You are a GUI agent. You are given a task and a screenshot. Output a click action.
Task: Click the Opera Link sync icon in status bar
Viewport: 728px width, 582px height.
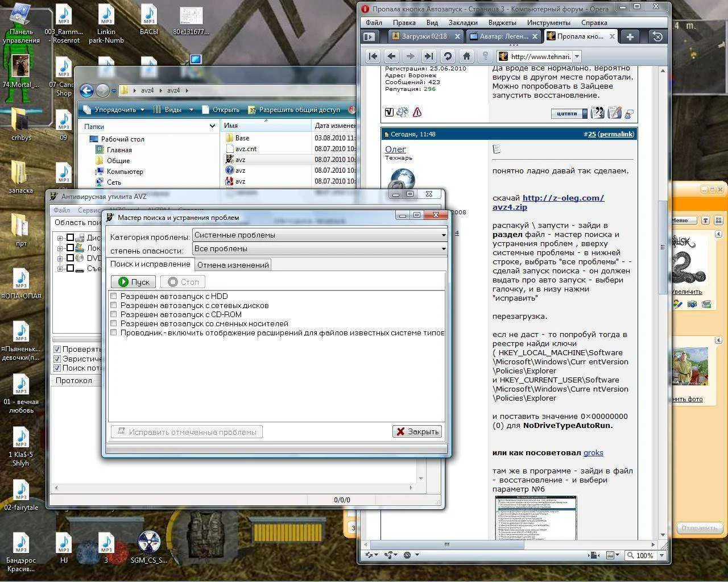(370, 555)
